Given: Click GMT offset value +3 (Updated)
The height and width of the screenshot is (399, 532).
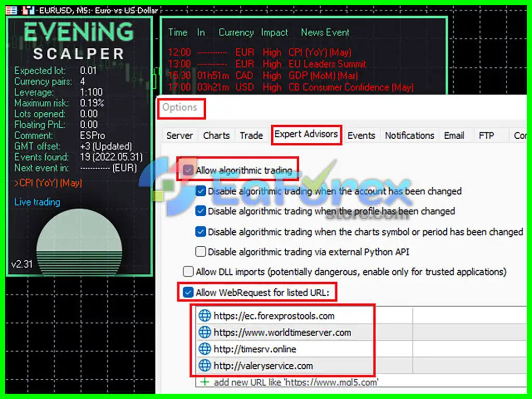Looking at the screenshot, I should coord(106,146).
